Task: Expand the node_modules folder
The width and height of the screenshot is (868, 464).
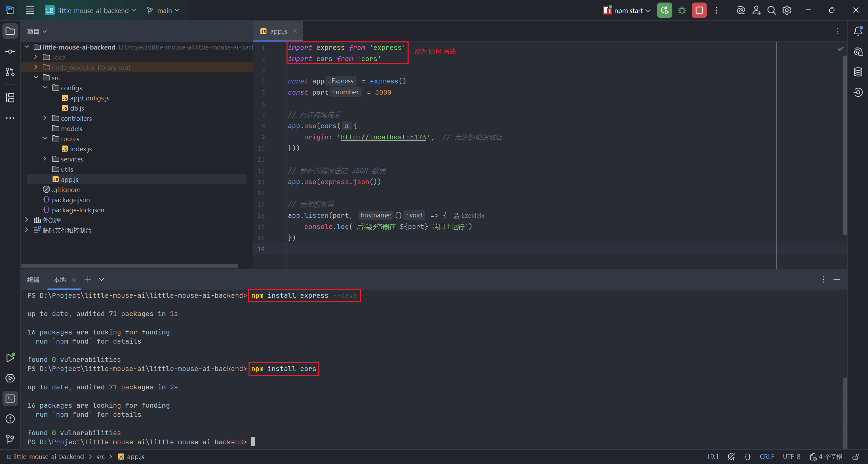Action: pyautogui.click(x=36, y=67)
